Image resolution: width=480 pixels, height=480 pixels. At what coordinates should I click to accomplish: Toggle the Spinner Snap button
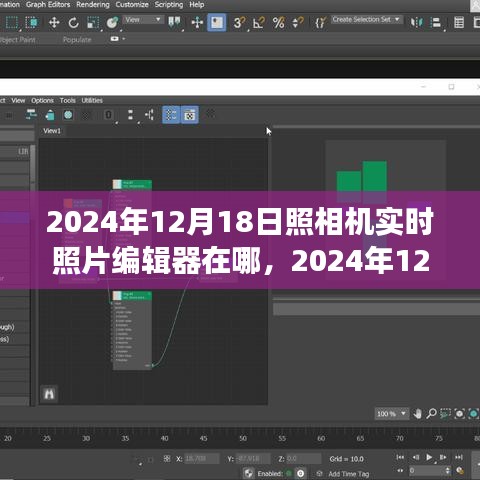pos(298,23)
